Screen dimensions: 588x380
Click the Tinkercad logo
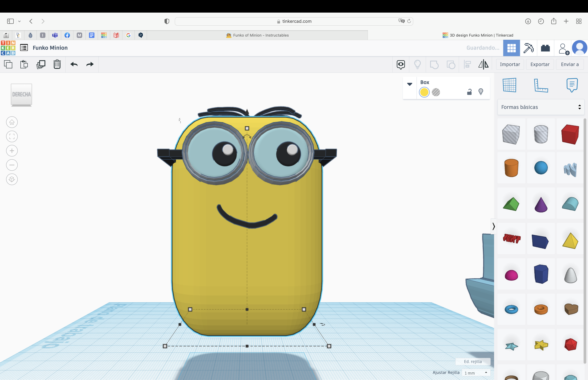click(8, 48)
